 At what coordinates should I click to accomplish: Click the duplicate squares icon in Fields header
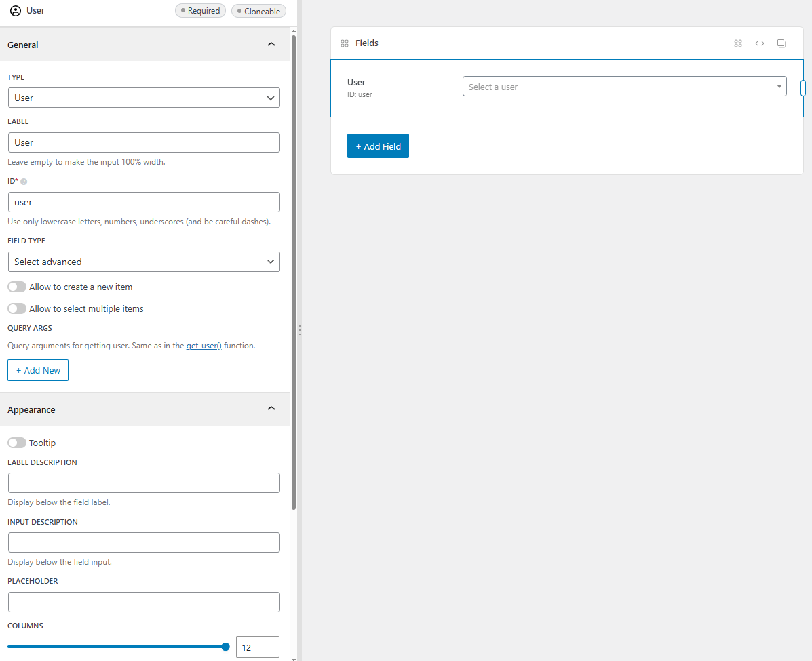click(x=781, y=43)
